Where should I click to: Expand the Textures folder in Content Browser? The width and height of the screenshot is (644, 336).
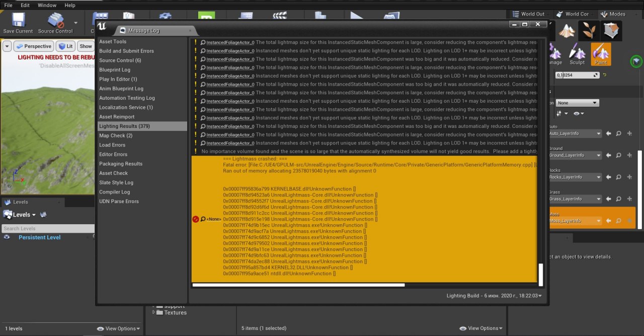[x=154, y=312]
